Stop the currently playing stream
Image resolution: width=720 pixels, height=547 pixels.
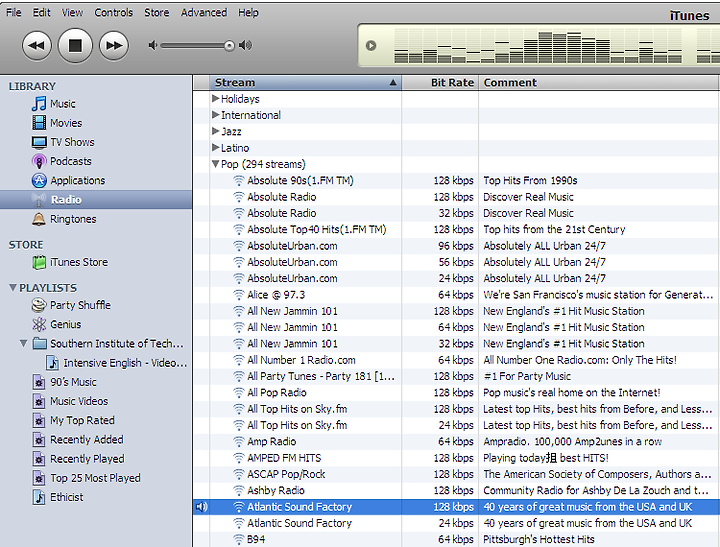point(75,45)
